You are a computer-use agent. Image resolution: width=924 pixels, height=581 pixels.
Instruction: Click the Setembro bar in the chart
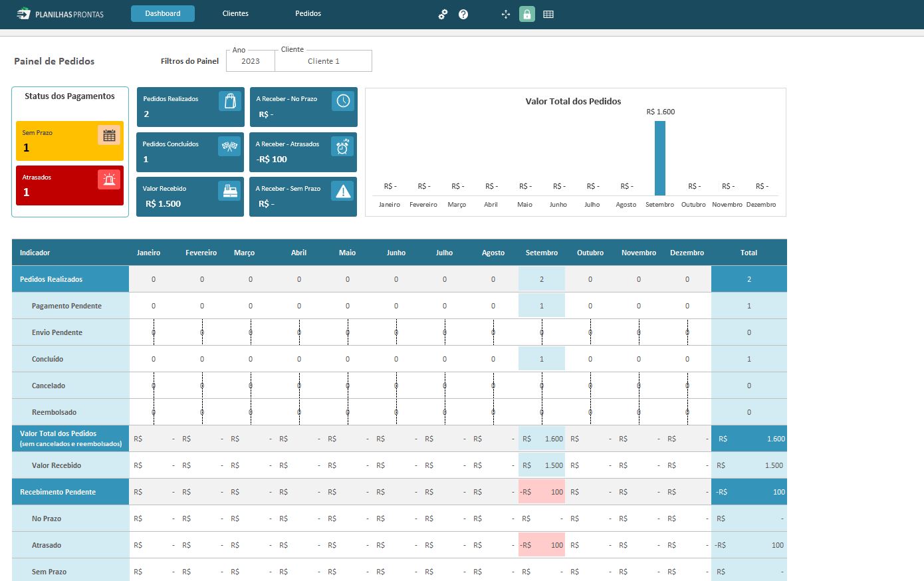660,158
